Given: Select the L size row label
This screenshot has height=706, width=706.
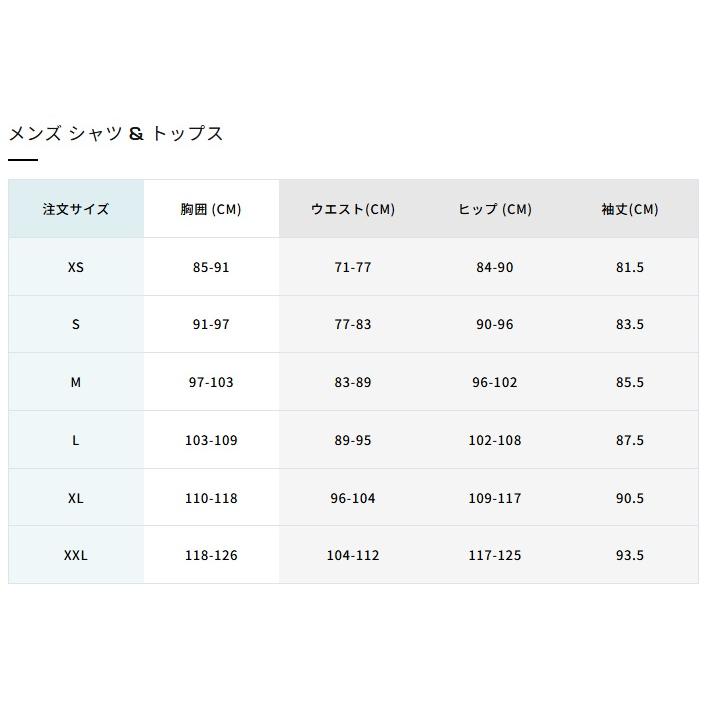Looking at the screenshot, I should 76,440.
